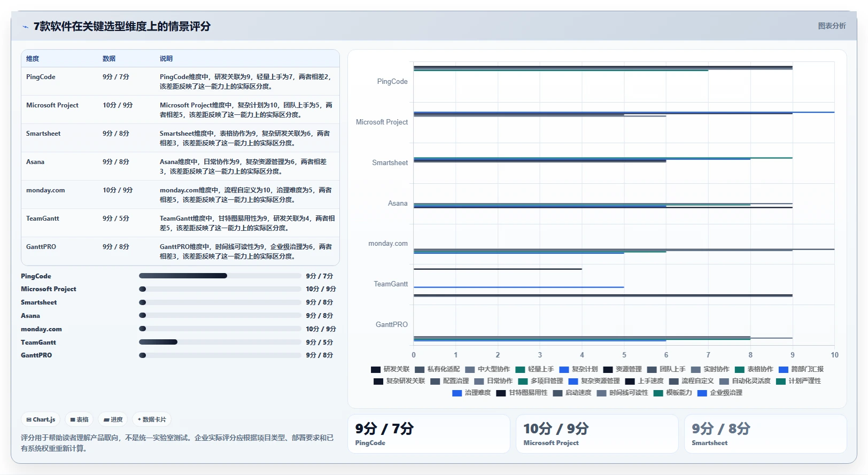Click the Microsoft Project progress bar
The image size is (868, 475).
click(220, 289)
